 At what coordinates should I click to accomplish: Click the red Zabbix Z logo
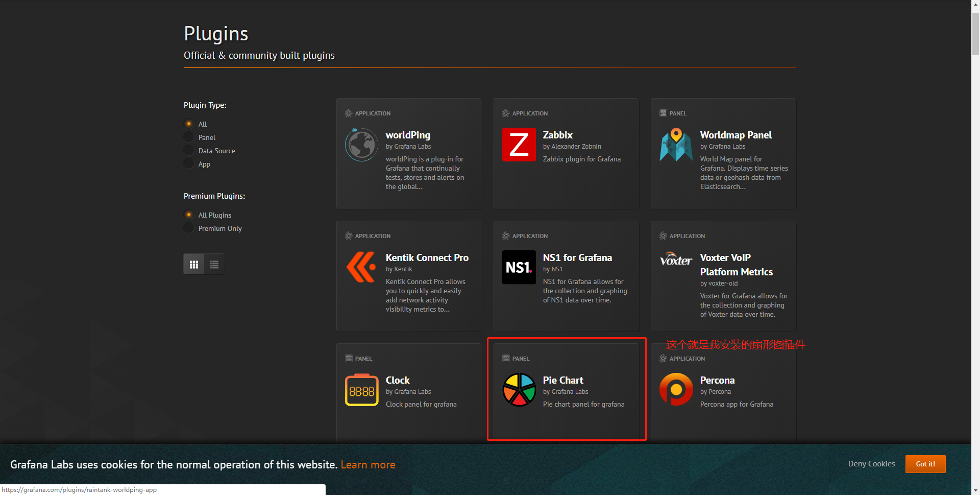point(519,145)
